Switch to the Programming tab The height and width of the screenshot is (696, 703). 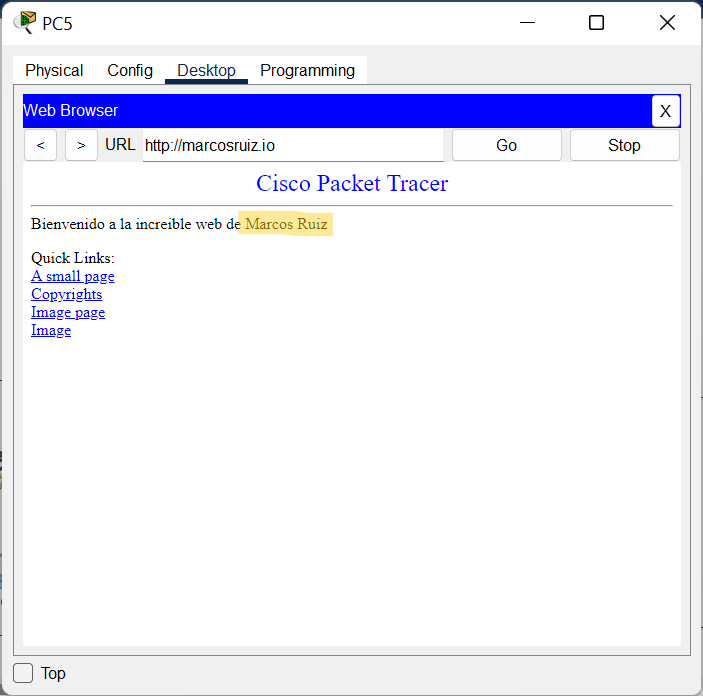click(x=307, y=70)
